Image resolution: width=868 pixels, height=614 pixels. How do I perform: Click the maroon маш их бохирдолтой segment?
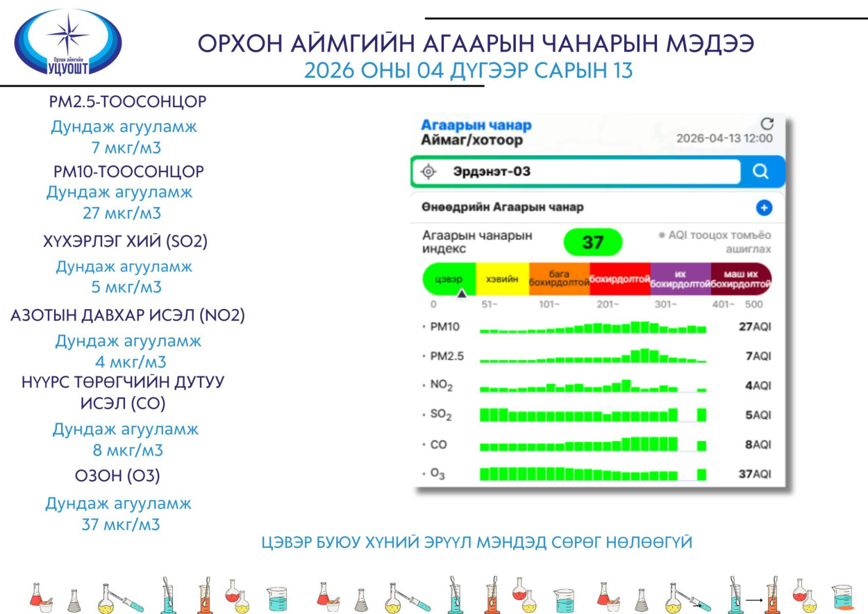(x=740, y=279)
